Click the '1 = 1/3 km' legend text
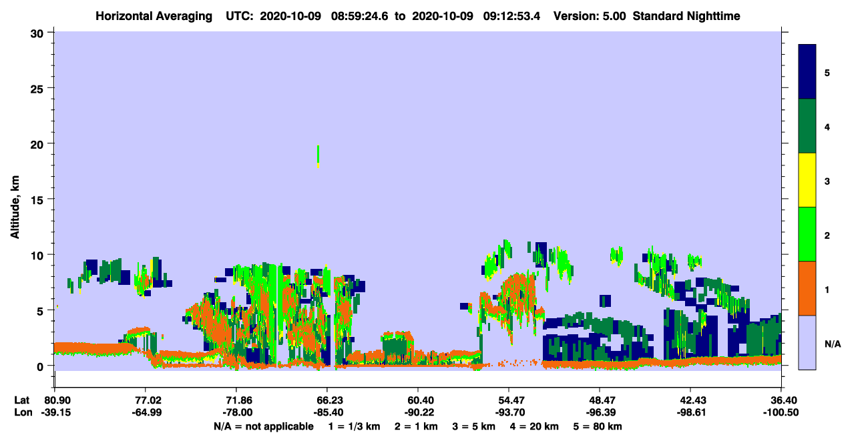868x445 pixels. click(x=355, y=426)
